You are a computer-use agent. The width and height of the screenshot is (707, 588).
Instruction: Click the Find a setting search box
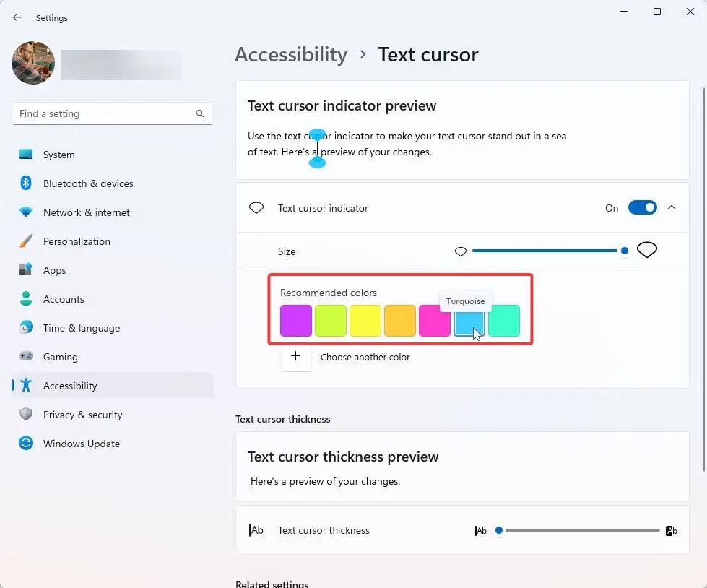pos(112,113)
